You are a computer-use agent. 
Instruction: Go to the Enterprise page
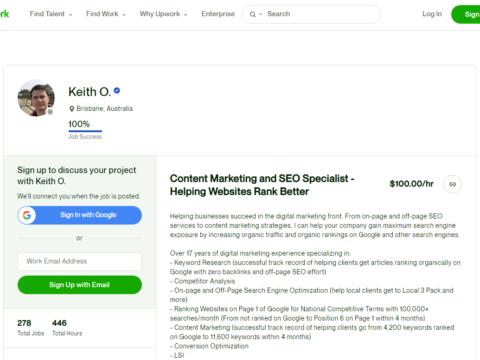coord(218,14)
